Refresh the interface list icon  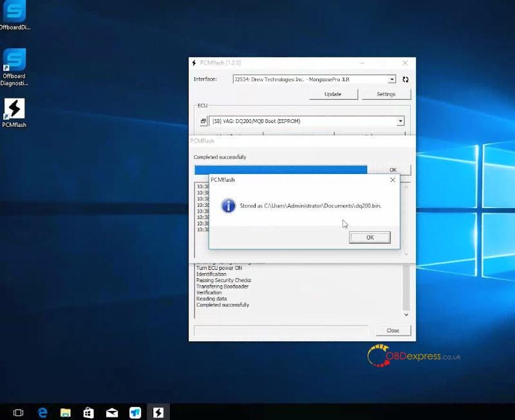pyautogui.click(x=406, y=79)
